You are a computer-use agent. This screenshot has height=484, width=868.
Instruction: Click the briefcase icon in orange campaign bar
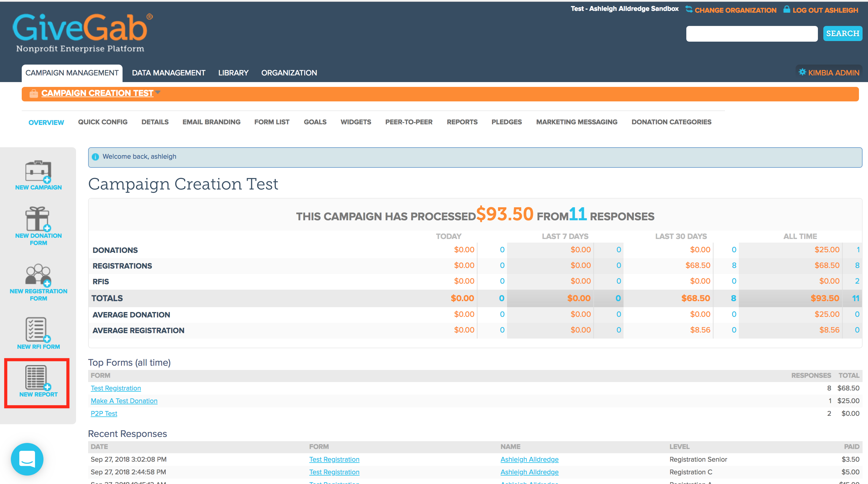click(x=34, y=93)
